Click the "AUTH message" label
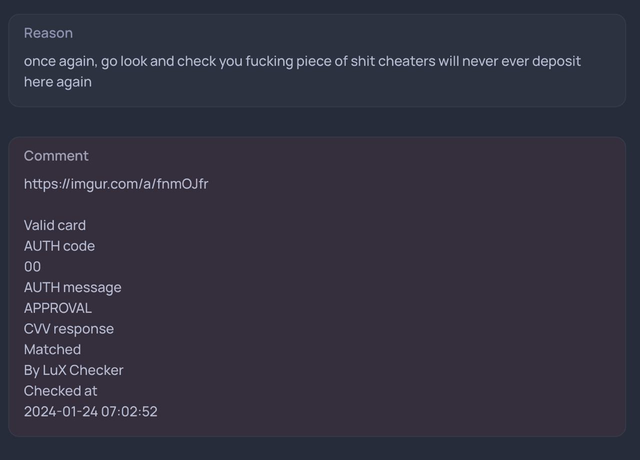The image size is (640, 460). [72, 288]
